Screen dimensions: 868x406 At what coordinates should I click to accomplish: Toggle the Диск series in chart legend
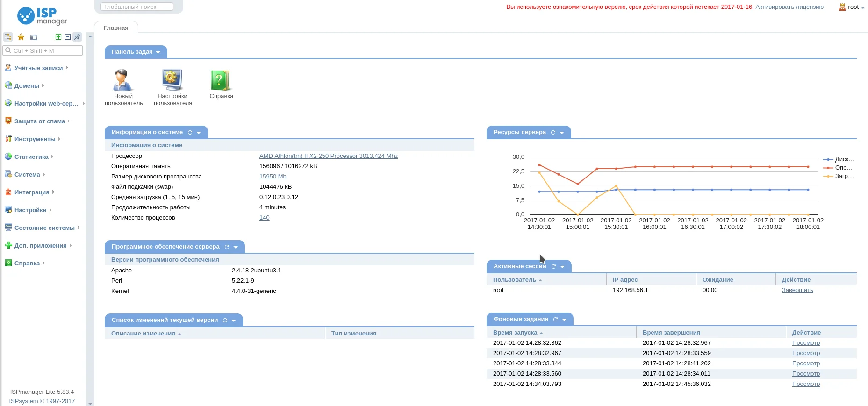tap(839, 159)
